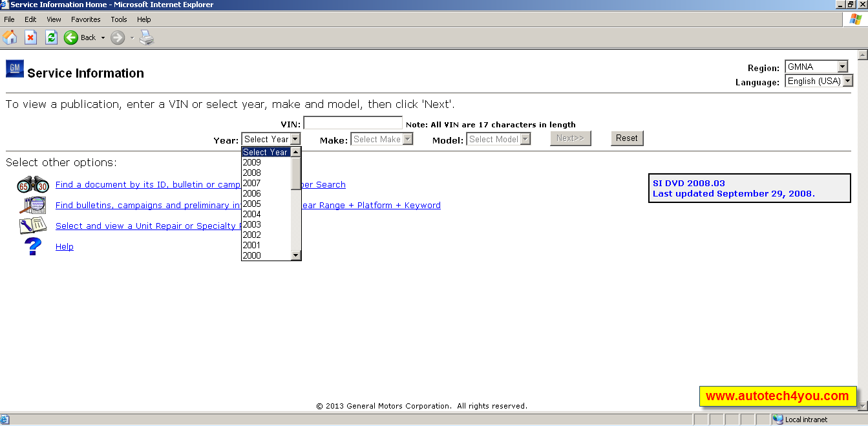
Task: Open the Favorites menu
Action: click(x=86, y=19)
